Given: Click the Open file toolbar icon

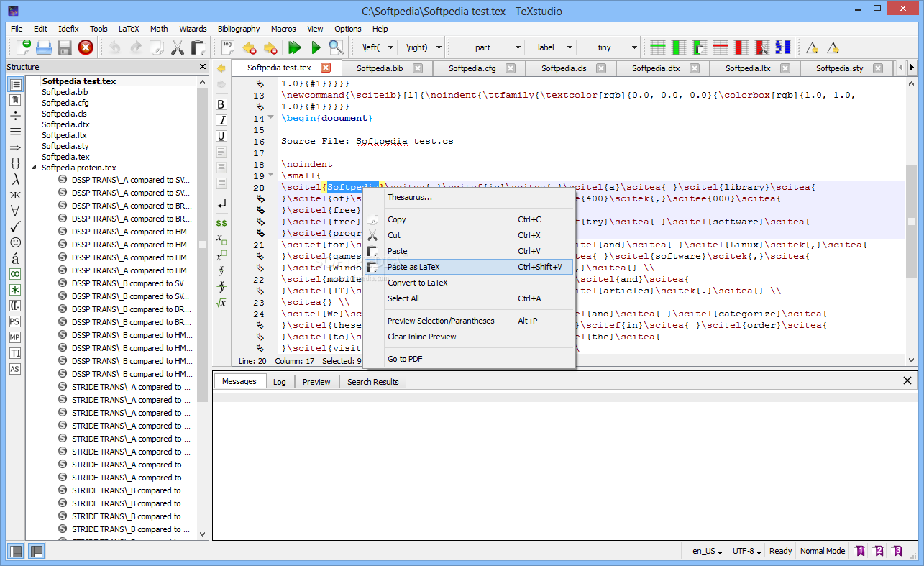Looking at the screenshot, I should pos(44,47).
